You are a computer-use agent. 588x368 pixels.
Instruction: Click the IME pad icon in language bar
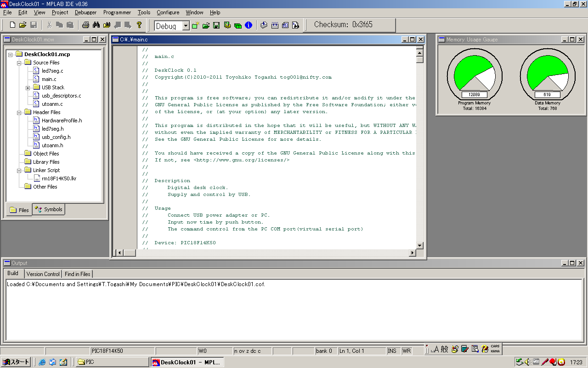point(455,349)
